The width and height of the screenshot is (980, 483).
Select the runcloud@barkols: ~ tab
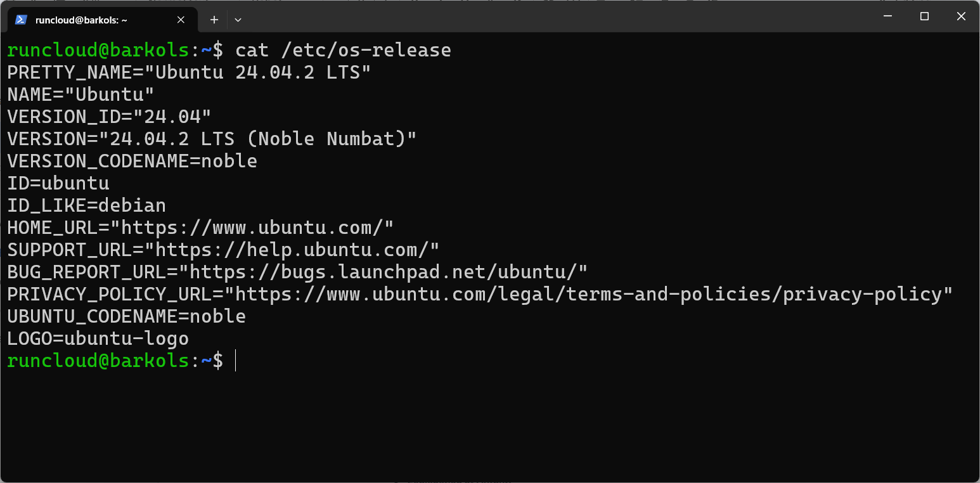tap(82, 20)
